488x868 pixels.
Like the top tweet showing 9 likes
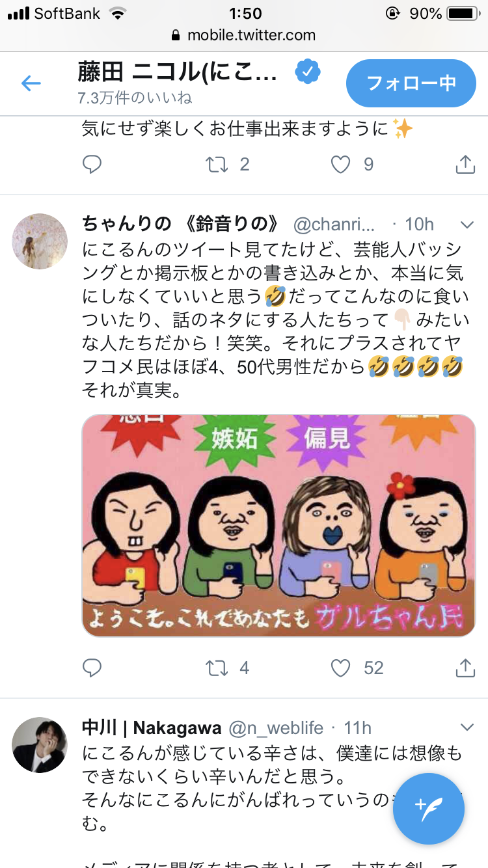341,165
